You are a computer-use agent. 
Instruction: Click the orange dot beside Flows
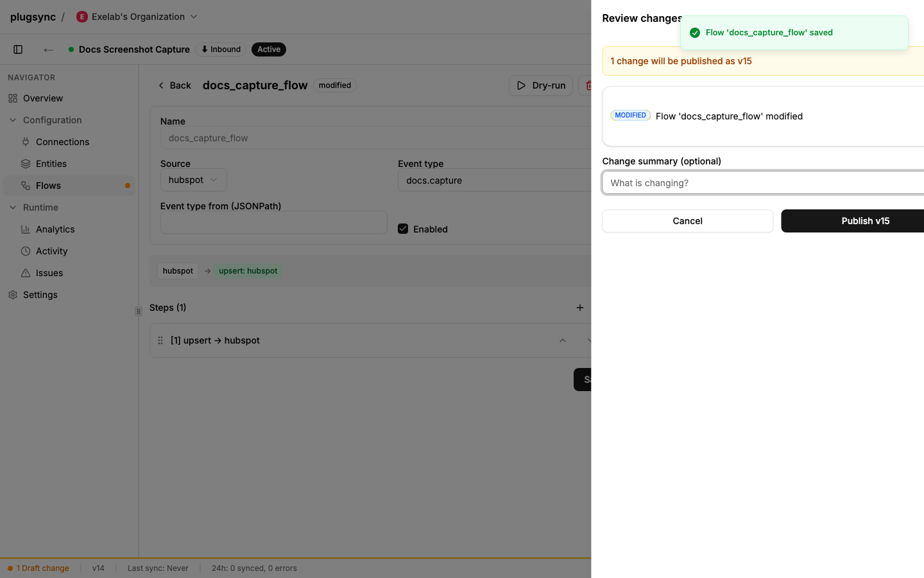128,186
